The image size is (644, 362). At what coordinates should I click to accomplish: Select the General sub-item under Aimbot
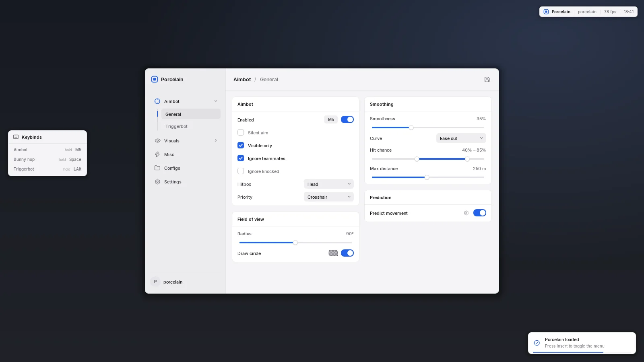191,114
